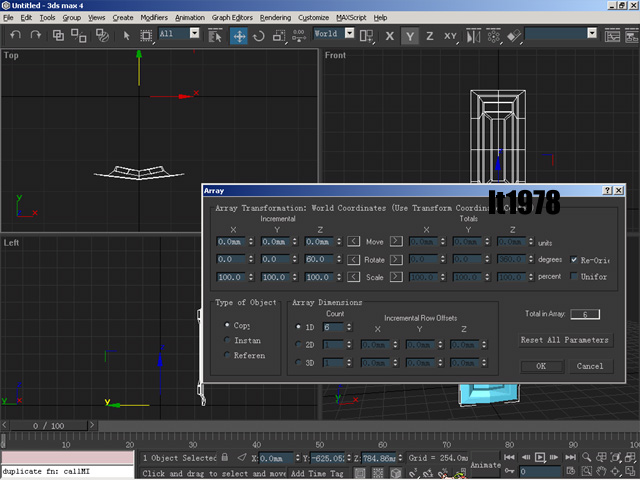Click Cancel in Array dialog
Screen dimensions: 640x480
590,366
